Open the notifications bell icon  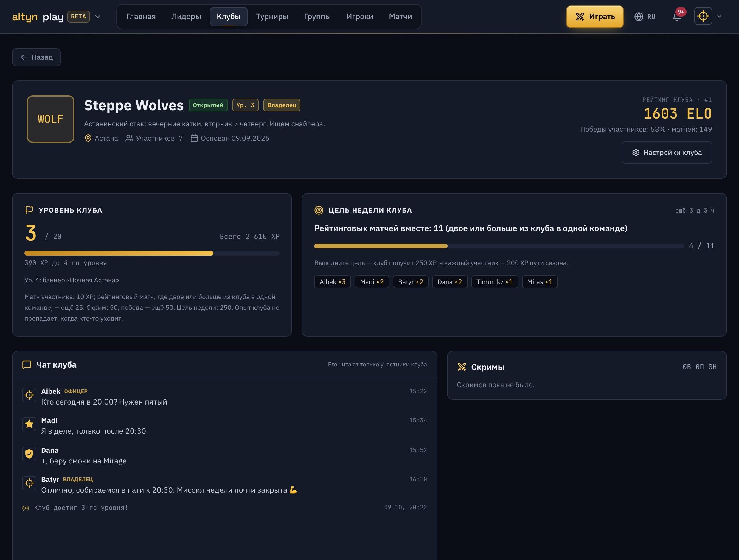(x=677, y=17)
